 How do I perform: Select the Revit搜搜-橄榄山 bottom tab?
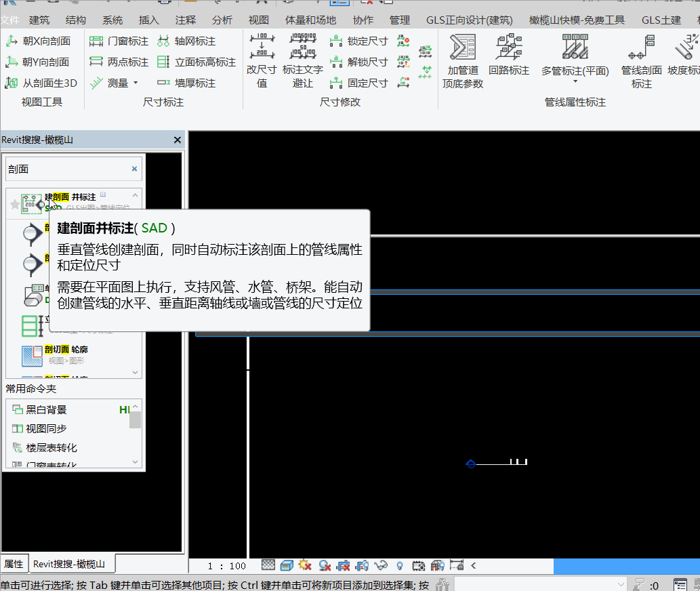pos(69,564)
